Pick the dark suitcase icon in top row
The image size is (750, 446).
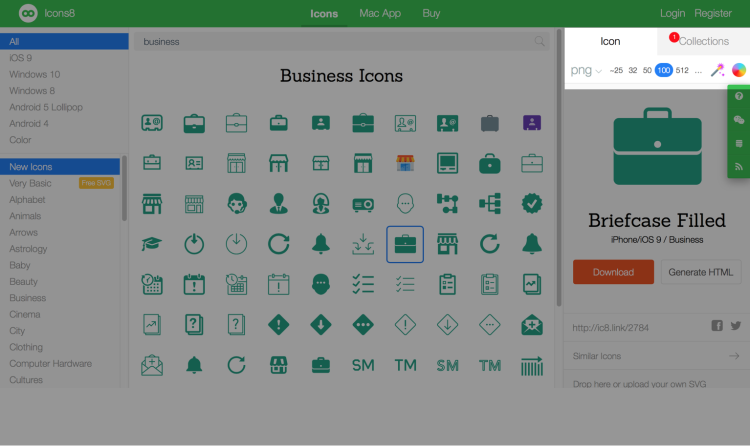[x=490, y=123]
